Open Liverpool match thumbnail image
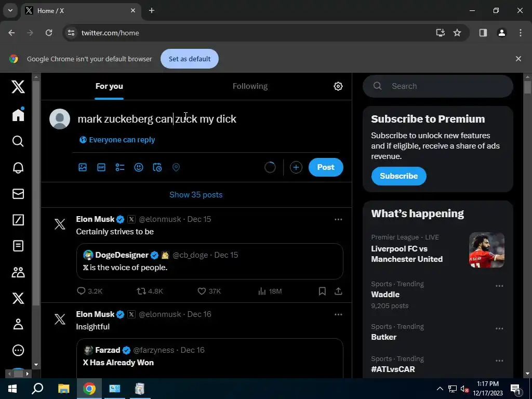The image size is (532, 399). click(486, 250)
